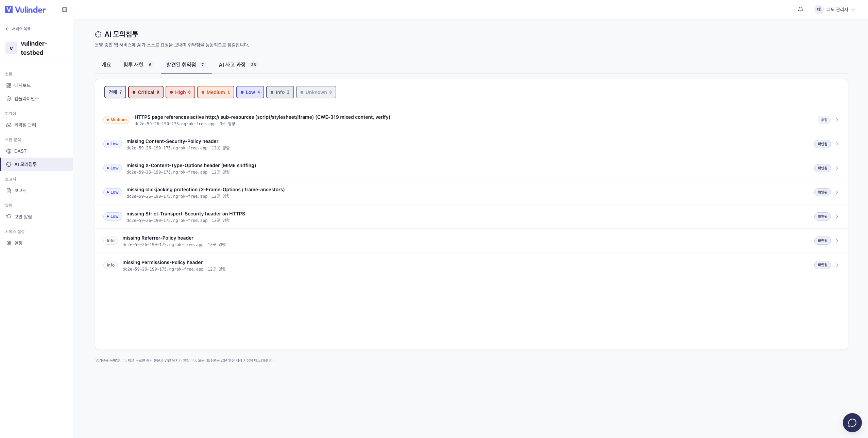Screen dimensions: 868x438
Task: Open the AI 사고 과정 tab
Action: click(238, 65)
